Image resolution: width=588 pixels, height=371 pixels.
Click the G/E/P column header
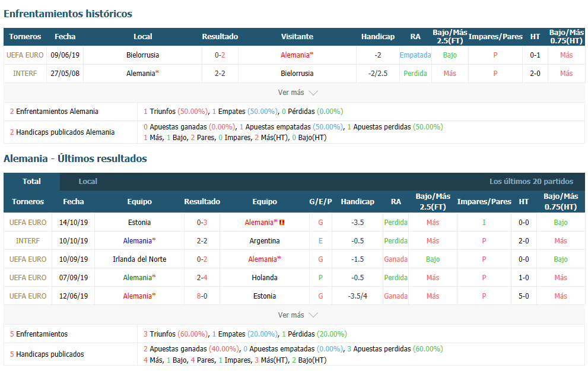pyautogui.click(x=320, y=201)
